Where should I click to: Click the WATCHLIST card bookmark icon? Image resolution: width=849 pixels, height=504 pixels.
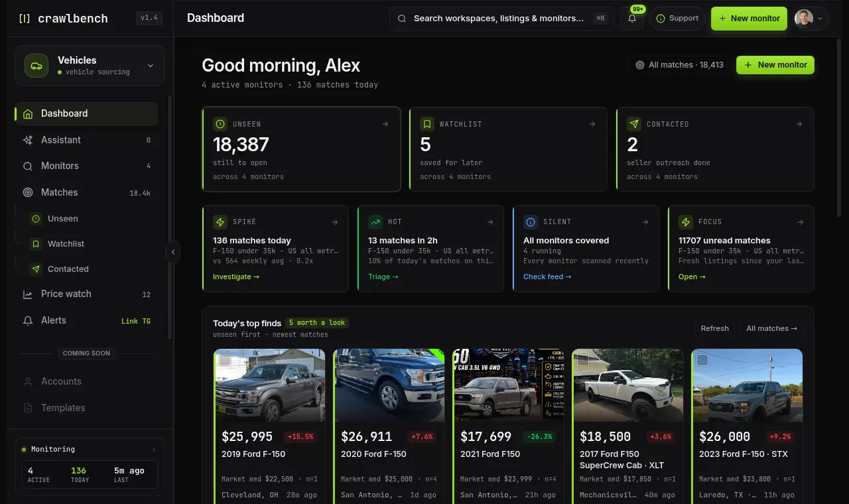427,124
